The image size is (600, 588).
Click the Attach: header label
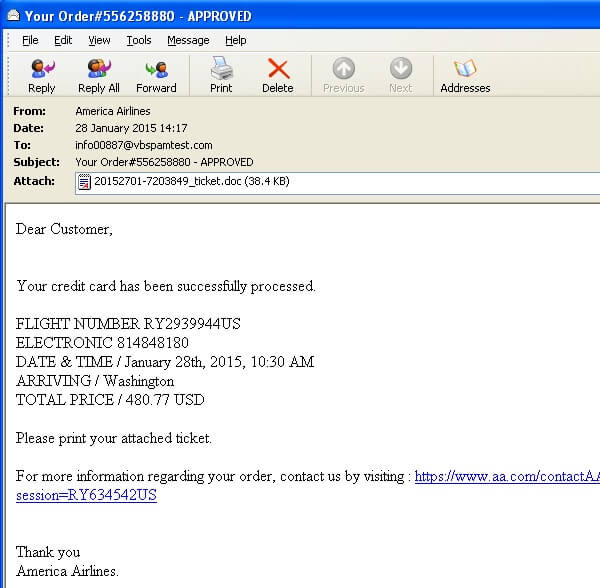click(34, 181)
